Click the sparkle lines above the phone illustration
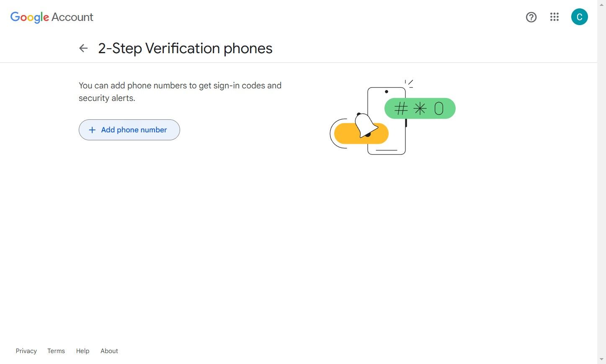Viewport: 606px width, 364px height. pyautogui.click(x=409, y=83)
